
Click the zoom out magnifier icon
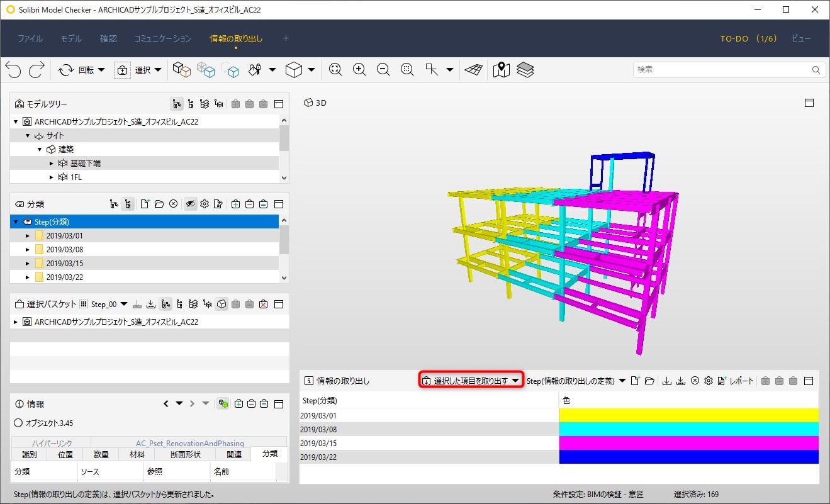[x=383, y=70]
